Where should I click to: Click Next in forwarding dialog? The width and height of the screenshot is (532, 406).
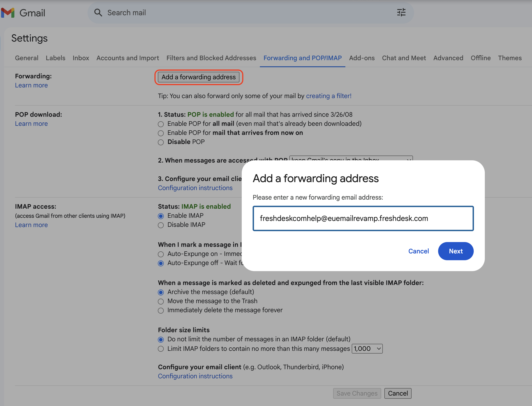point(456,251)
